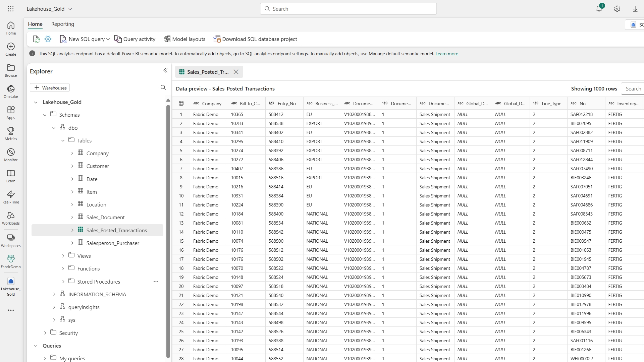Open the Home section in the sidebar

11,28
